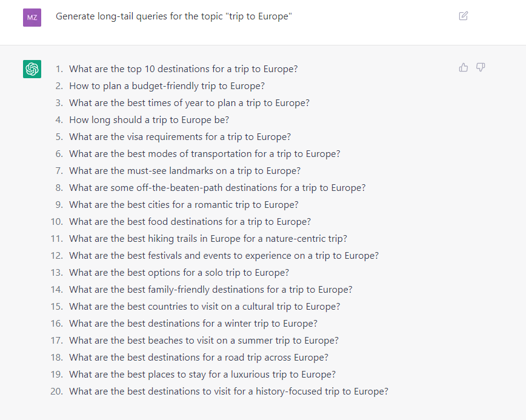This screenshot has height=420, width=526.
Task: Click the green ChatGPT logo avatar
Action: point(32,69)
